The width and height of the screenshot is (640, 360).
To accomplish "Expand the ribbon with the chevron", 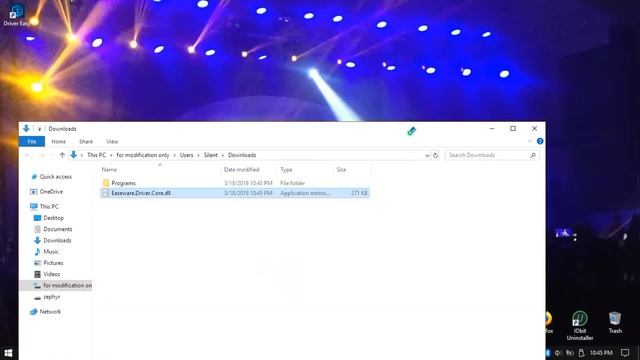I will coord(530,141).
